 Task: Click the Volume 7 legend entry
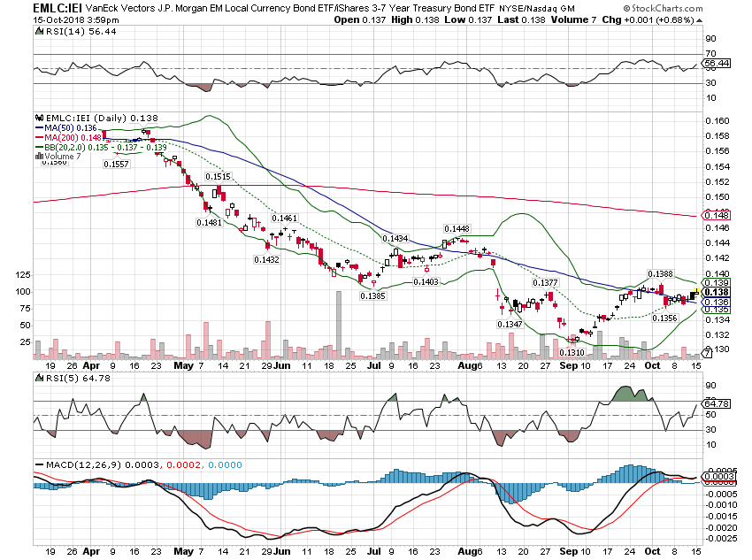62,157
